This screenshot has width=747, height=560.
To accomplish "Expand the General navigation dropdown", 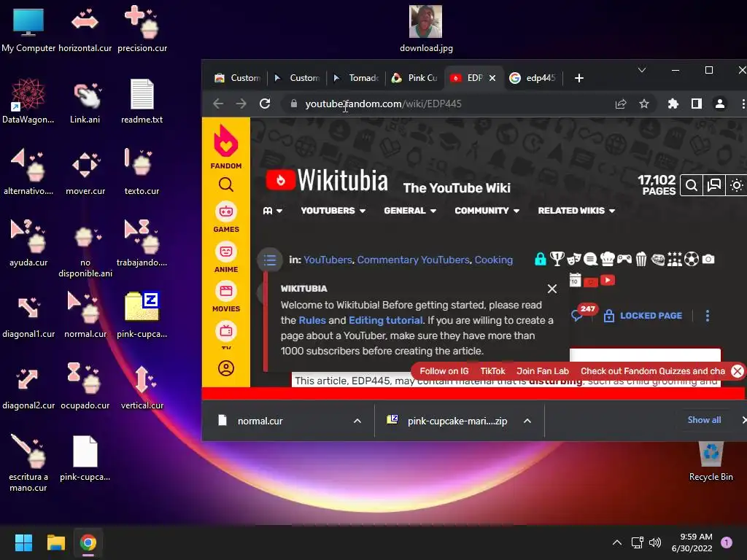I will [410, 211].
